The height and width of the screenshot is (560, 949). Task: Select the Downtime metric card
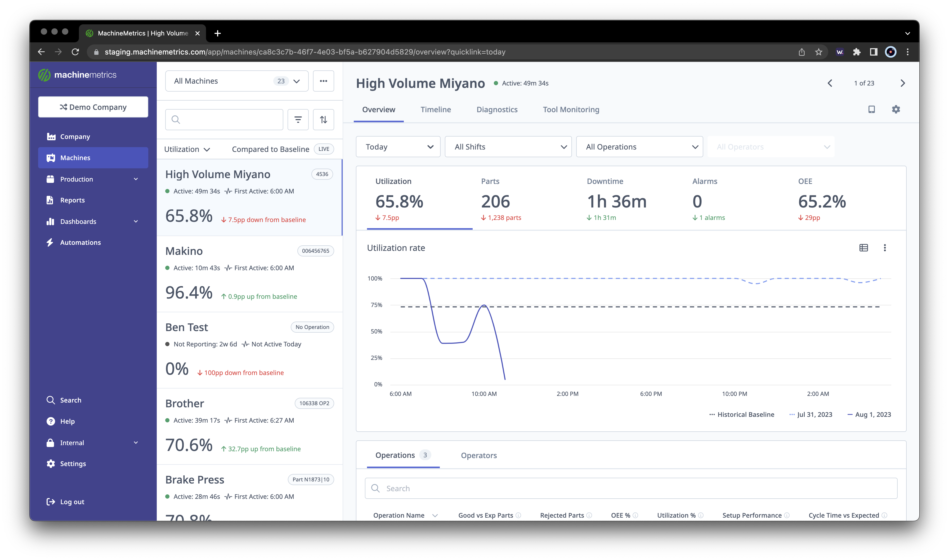631,199
